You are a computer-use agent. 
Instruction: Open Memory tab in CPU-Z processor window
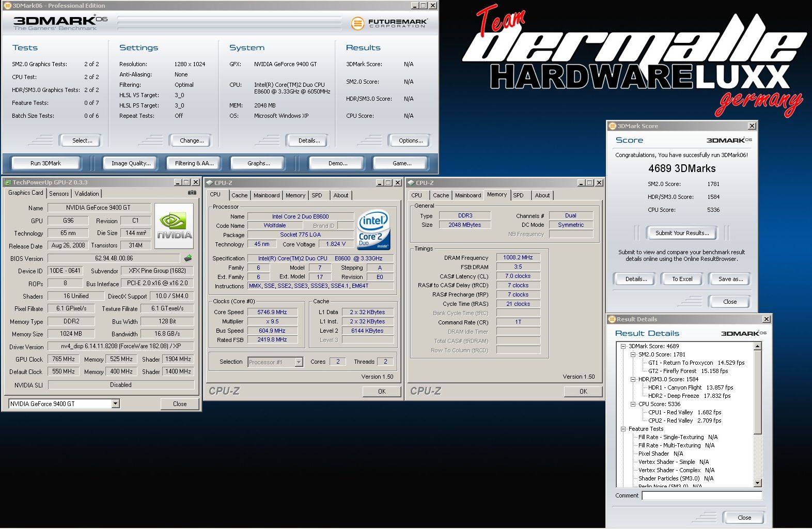point(295,195)
